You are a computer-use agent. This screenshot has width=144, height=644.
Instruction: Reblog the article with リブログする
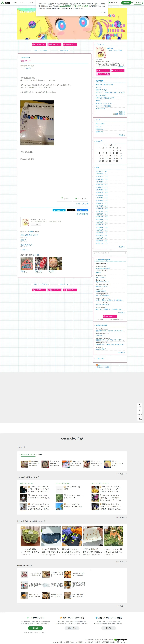click(x=81, y=199)
